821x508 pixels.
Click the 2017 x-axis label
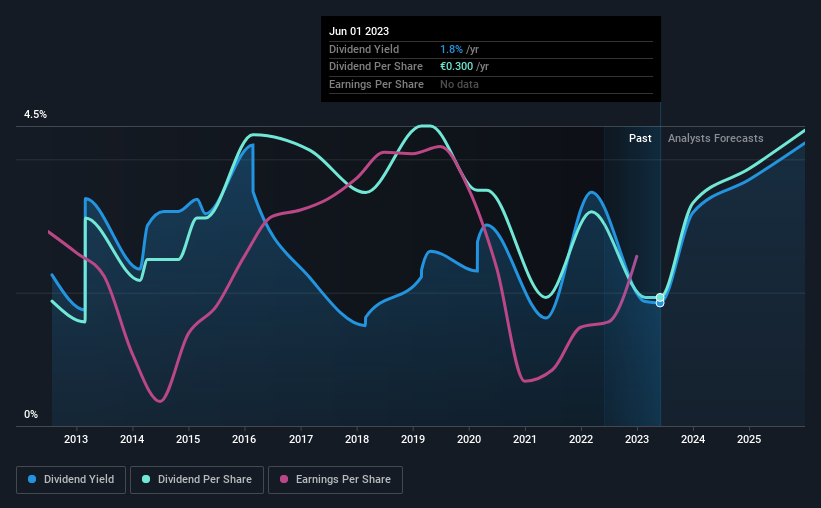point(301,439)
